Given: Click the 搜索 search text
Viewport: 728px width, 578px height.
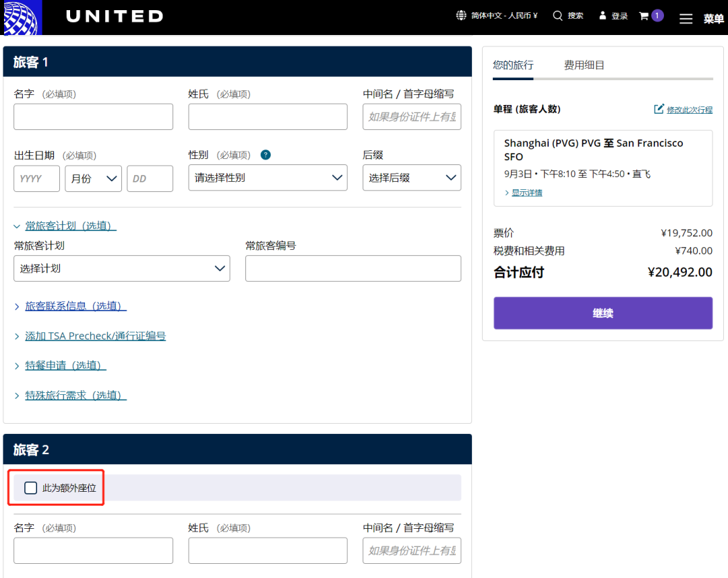Looking at the screenshot, I should pyautogui.click(x=575, y=15).
